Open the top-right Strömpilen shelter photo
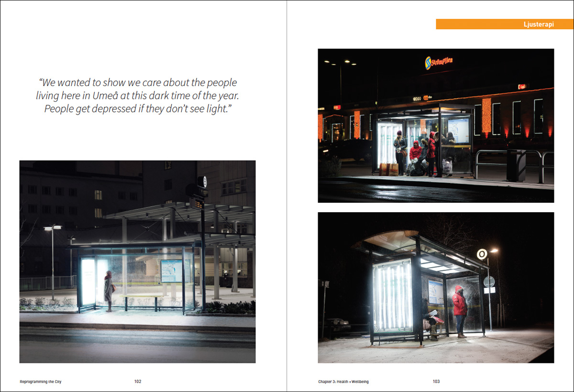574x392 pixels. pyautogui.click(x=435, y=125)
